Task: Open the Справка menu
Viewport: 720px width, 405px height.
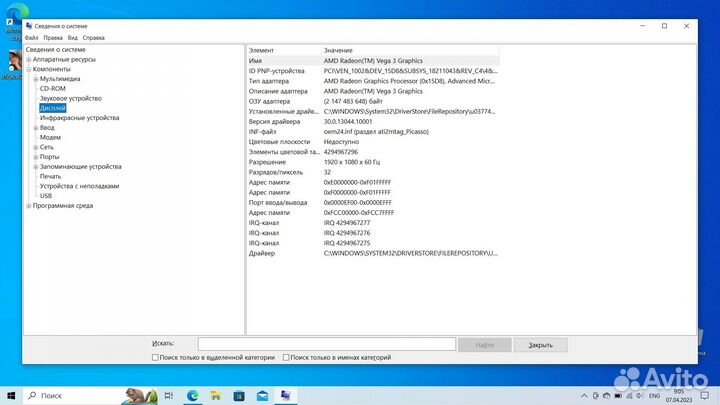Action: pyautogui.click(x=93, y=37)
